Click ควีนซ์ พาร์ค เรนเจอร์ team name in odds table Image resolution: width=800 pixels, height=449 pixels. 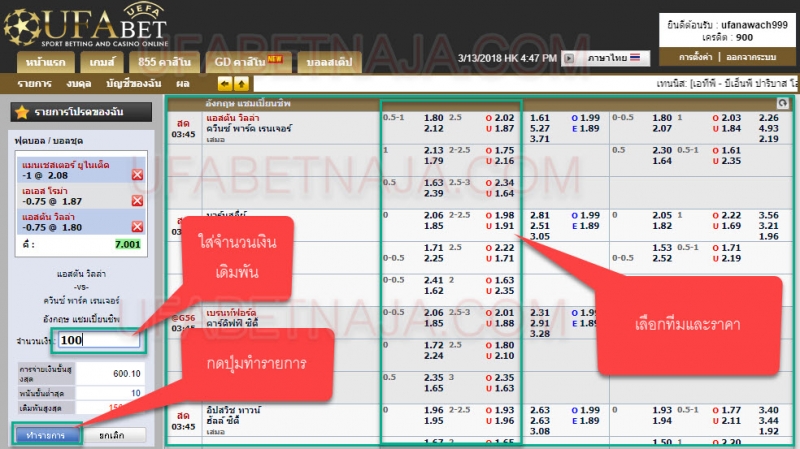(x=249, y=129)
